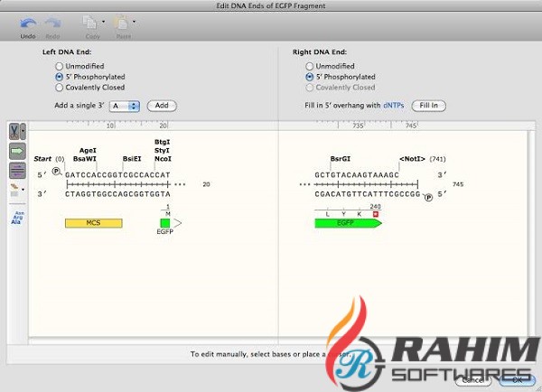Open the dropdown arrow beside the translations icon
The image size is (542, 392).
pyautogui.click(x=23, y=190)
